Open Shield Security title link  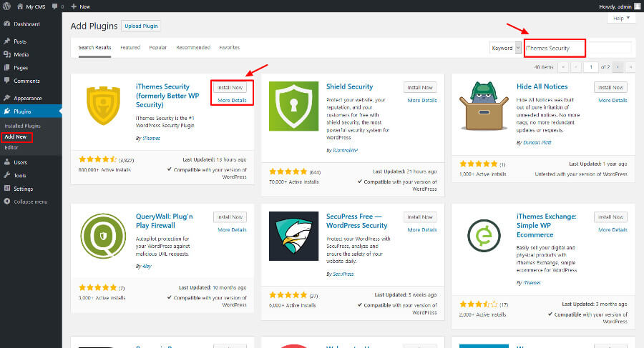pos(349,86)
